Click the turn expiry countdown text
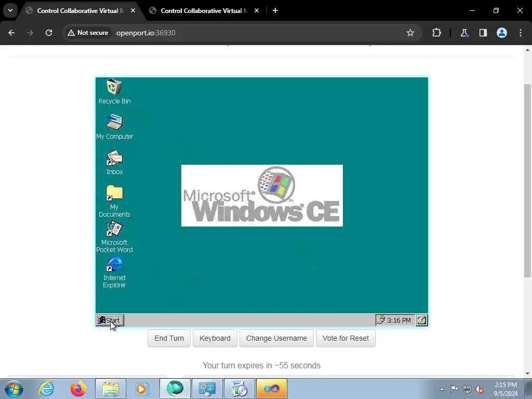Screen dimensions: 532x399 pyautogui.click(x=261, y=365)
